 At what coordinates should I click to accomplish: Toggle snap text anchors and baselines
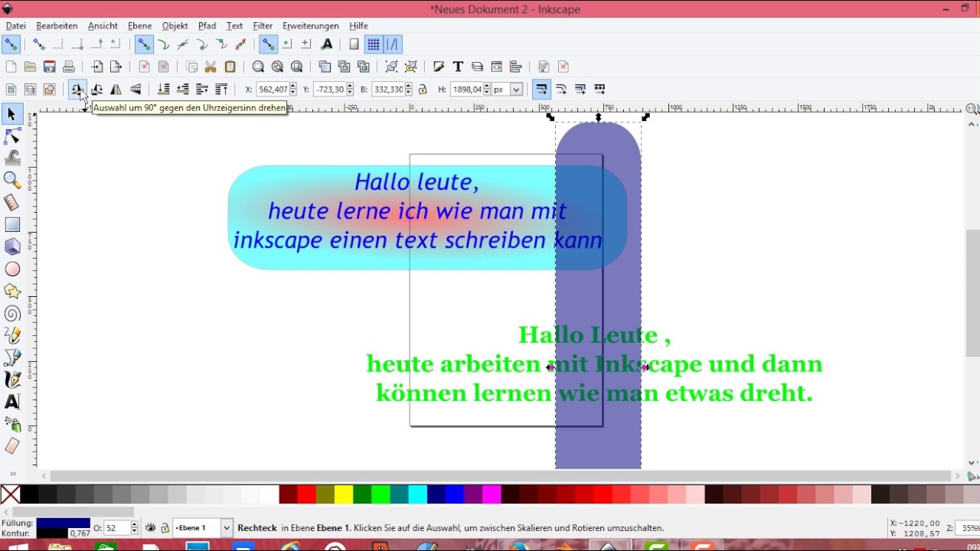coord(327,44)
